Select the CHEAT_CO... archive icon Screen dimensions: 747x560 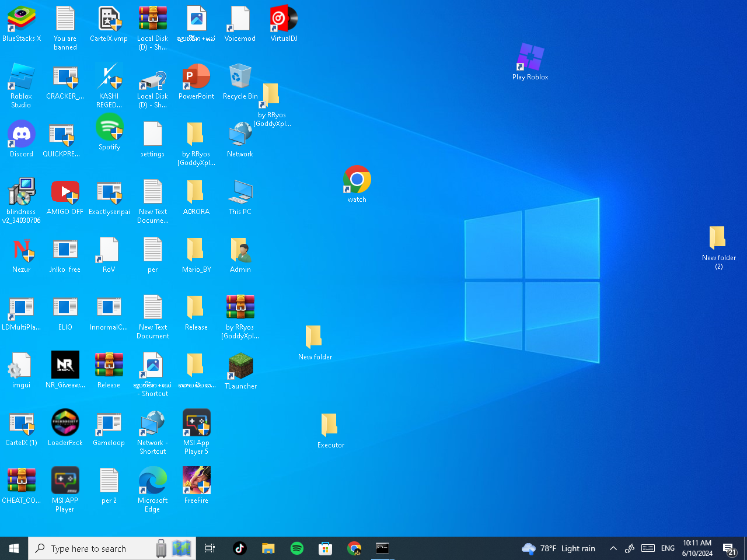[x=22, y=487]
